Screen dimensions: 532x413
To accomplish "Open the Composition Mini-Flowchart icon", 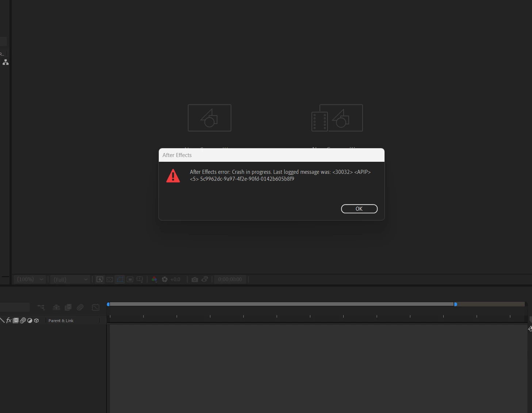I will pos(41,307).
